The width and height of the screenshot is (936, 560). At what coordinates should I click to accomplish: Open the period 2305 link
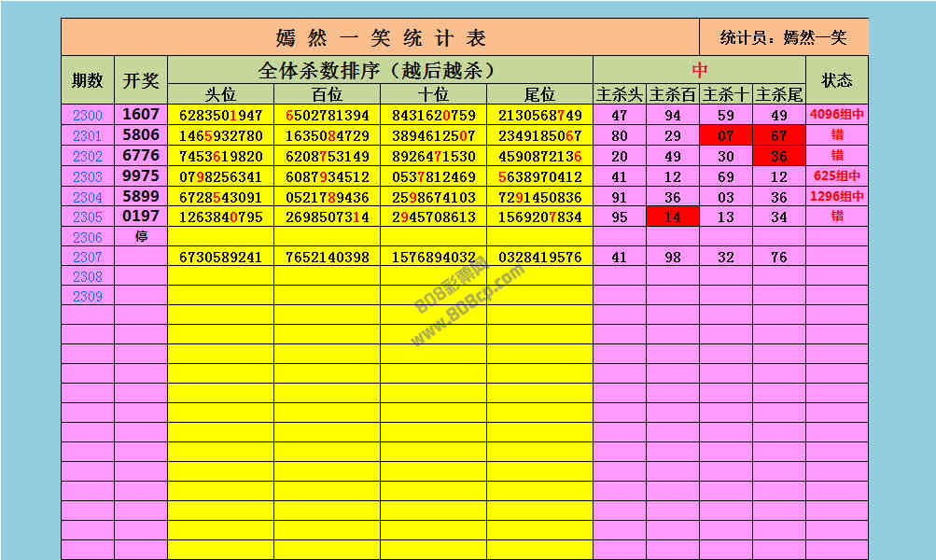[x=88, y=217]
